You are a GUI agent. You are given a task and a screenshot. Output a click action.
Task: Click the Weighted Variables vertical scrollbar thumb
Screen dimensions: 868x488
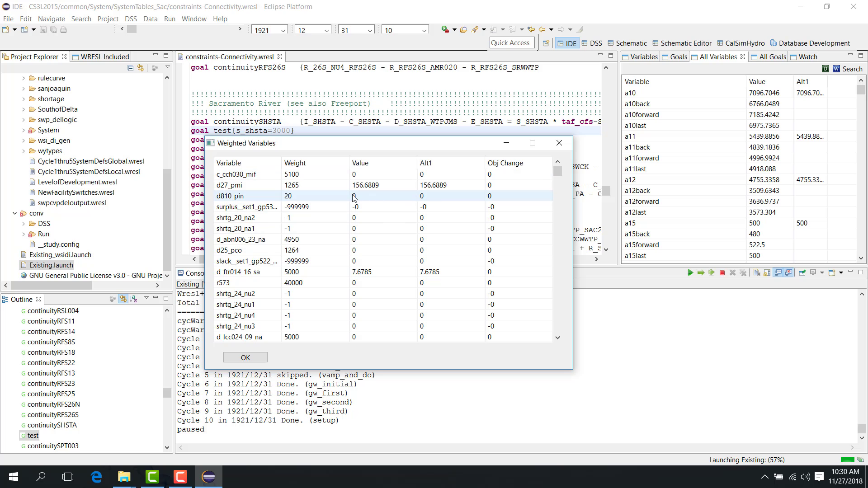557,171
